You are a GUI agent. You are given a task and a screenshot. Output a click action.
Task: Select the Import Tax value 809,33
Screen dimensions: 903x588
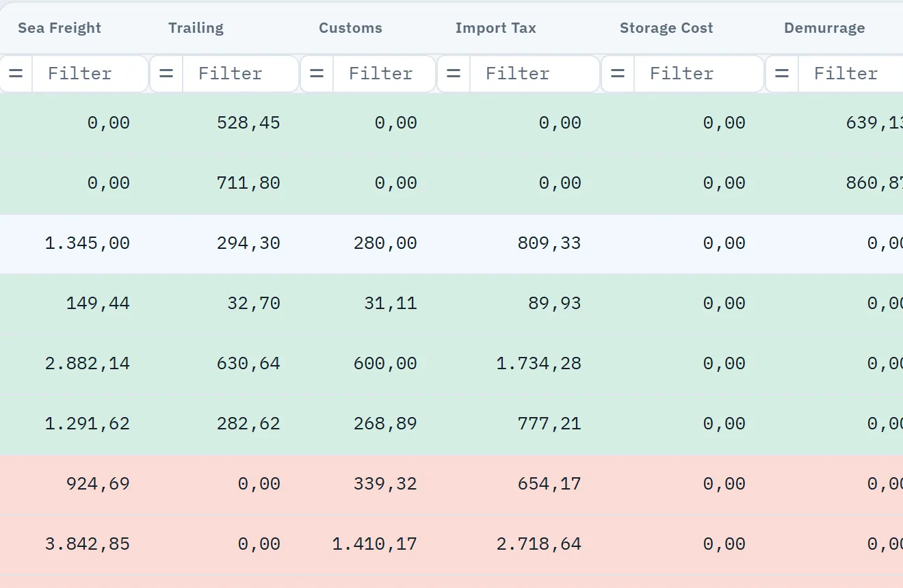[549, 243]
